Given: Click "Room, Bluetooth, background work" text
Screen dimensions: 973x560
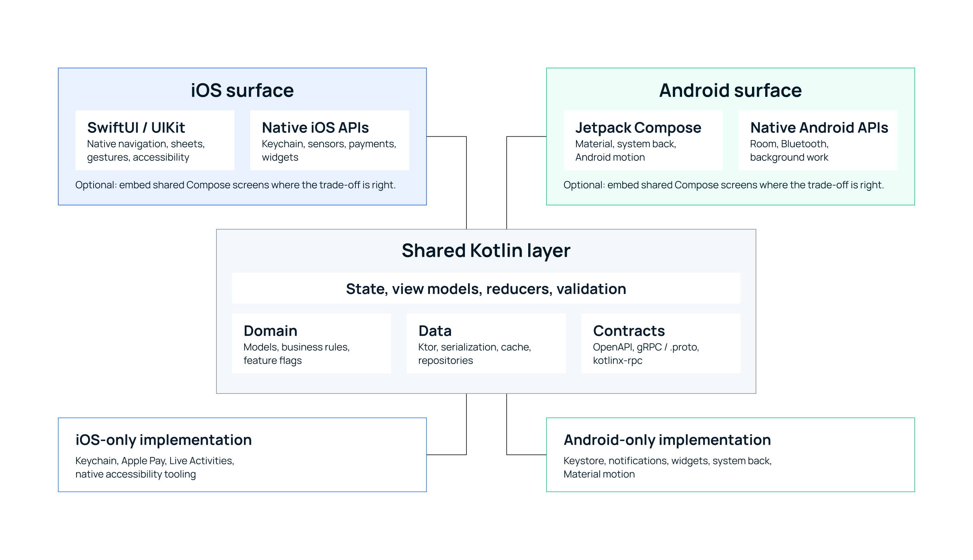Looking at the screenshot, I should coord(789,151).
